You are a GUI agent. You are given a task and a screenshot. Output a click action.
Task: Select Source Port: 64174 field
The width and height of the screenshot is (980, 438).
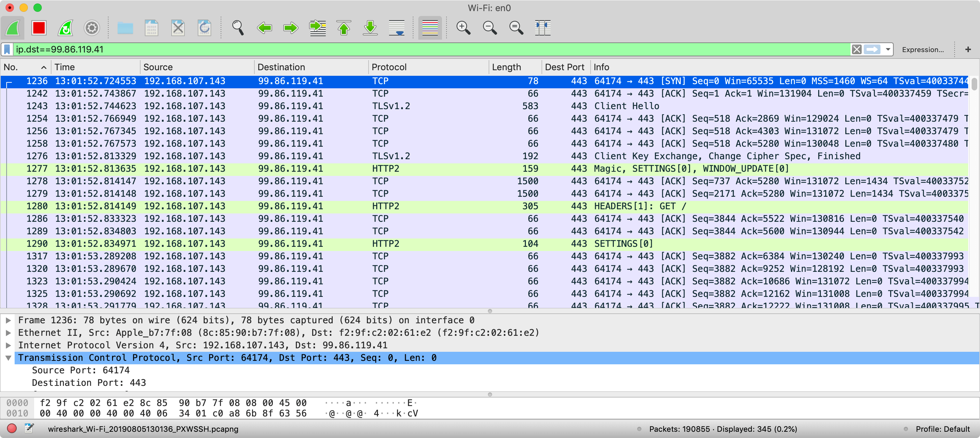[81, 370]
